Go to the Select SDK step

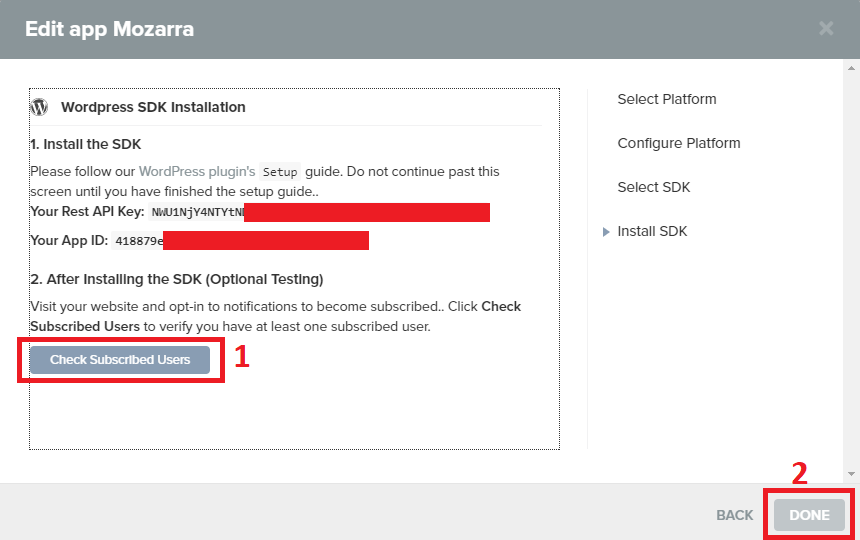654,187
